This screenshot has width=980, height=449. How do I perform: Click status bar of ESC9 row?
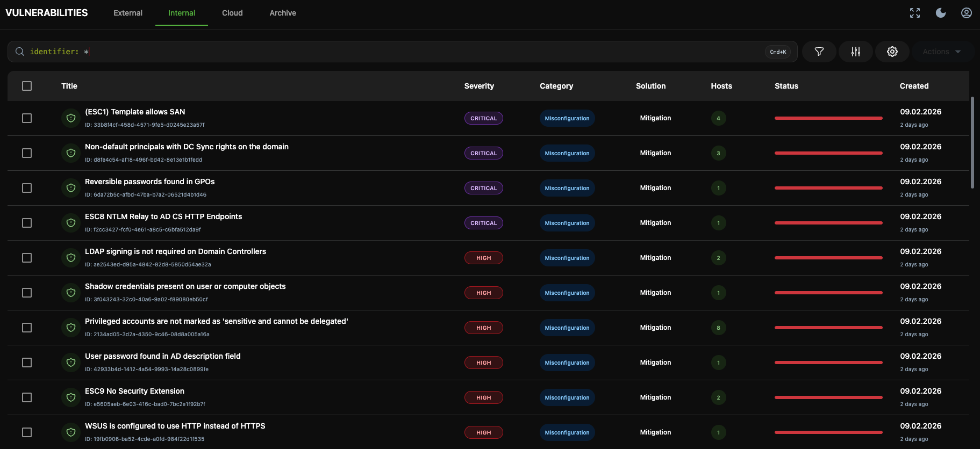(828, 397)
